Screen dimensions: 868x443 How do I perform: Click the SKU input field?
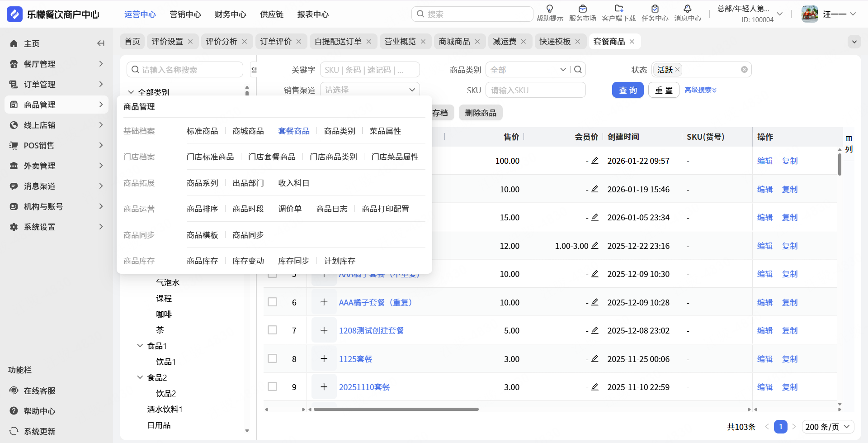click(535, 90)
